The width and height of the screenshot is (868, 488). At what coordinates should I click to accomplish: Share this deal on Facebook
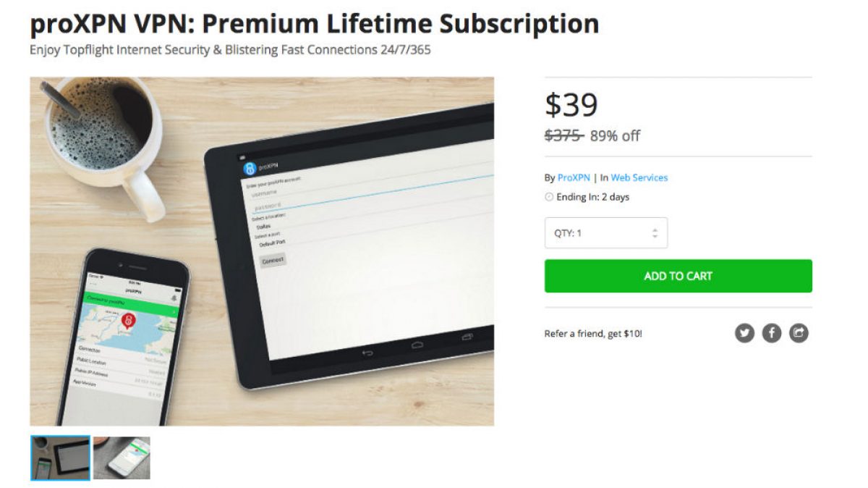coord(772,333)
